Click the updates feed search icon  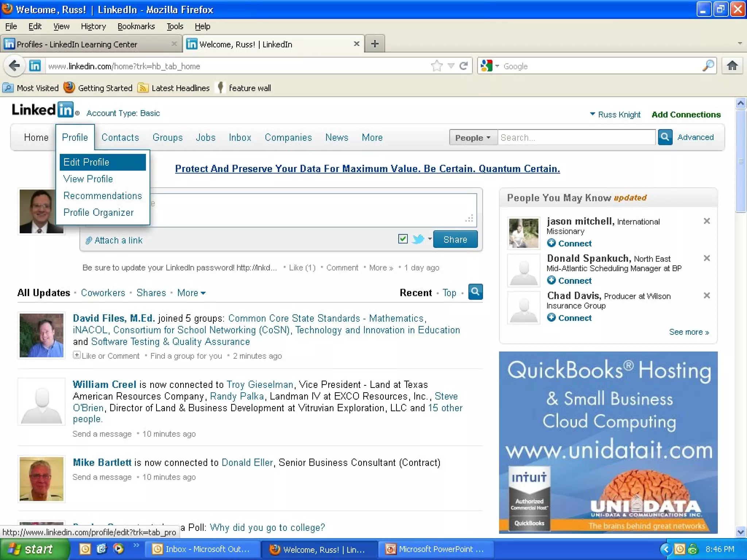click(475, 292)
